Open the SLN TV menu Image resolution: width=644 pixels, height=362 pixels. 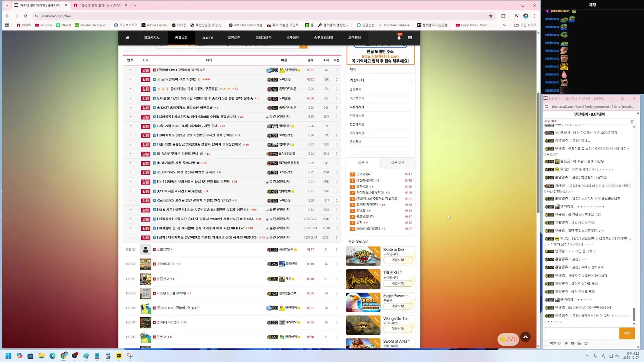click(x=208, y=38)
